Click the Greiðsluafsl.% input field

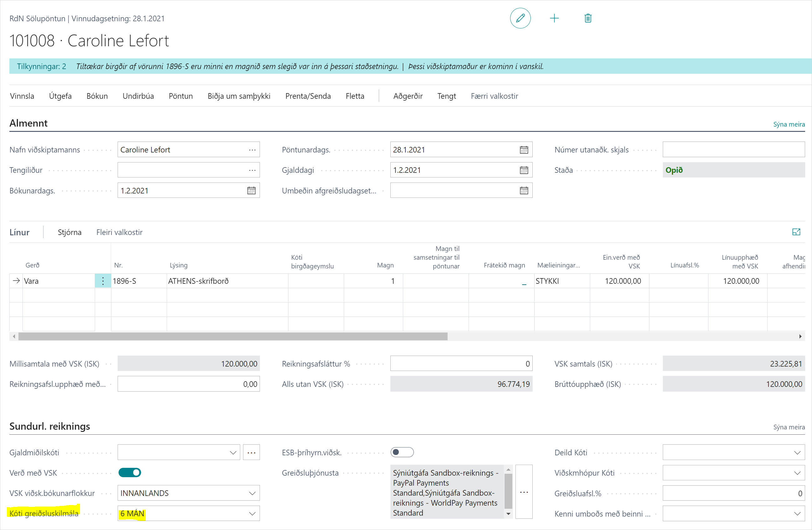coord(733,493)
